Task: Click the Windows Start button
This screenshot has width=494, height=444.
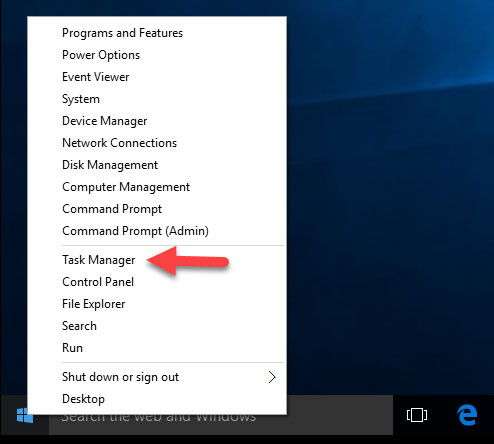Action: tap(24, 415)
